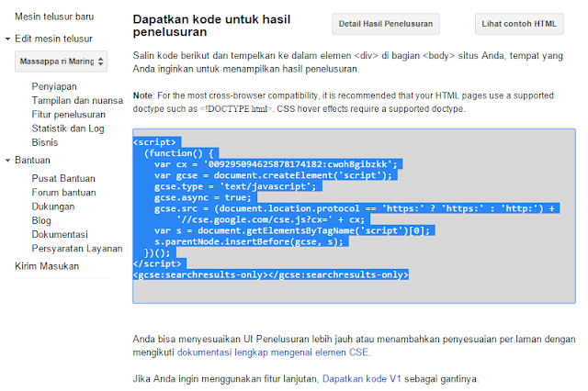This screenshot has width=588, height=391.
Task: Visit the Blog link
Action: 41,220
